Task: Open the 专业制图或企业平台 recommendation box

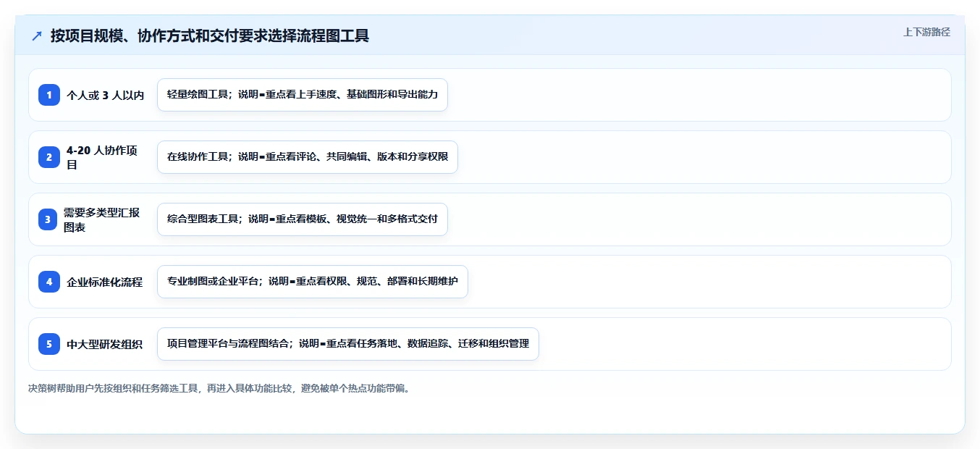Action: coord(313,282)
